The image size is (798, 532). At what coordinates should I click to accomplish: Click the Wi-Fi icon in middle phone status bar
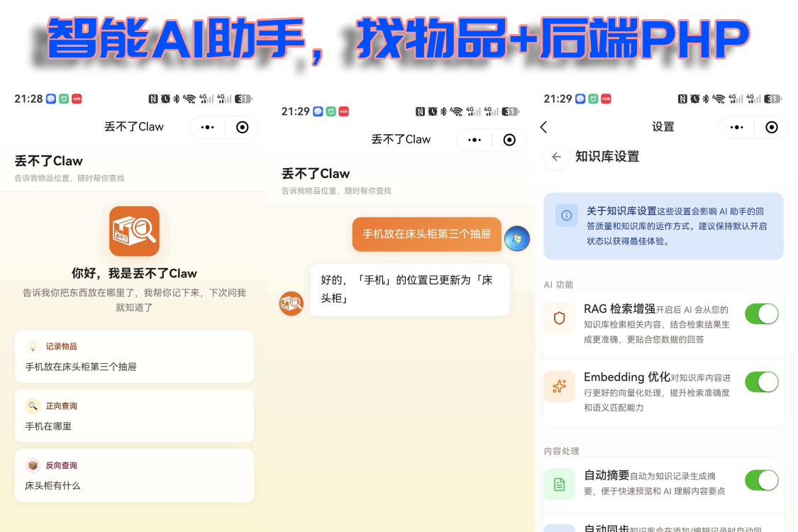(457, 111)
